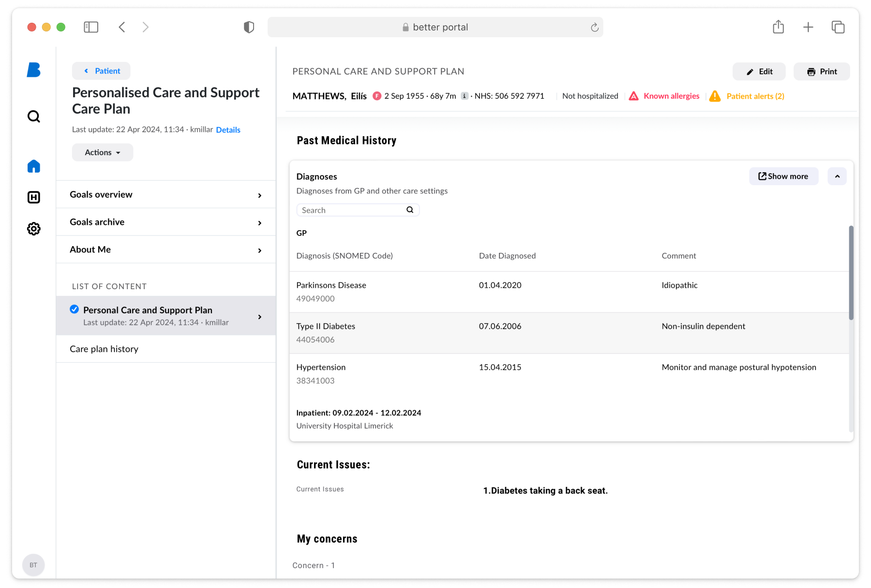Screen dimensions: 871x588
Task: Click the patient info icon beside age
Action: [464, 96]
